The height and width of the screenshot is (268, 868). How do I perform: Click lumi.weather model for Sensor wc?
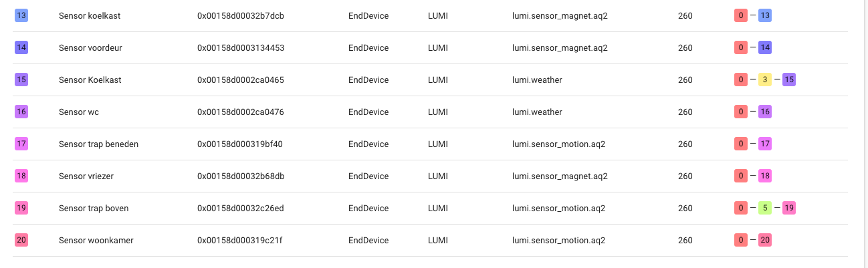click(x=537, y=112)
